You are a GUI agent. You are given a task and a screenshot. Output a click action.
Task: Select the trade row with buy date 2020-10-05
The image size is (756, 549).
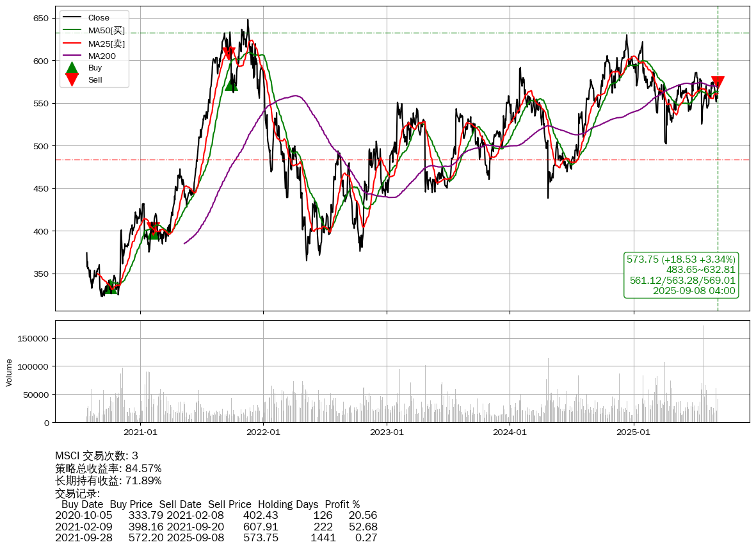(216, 515)
